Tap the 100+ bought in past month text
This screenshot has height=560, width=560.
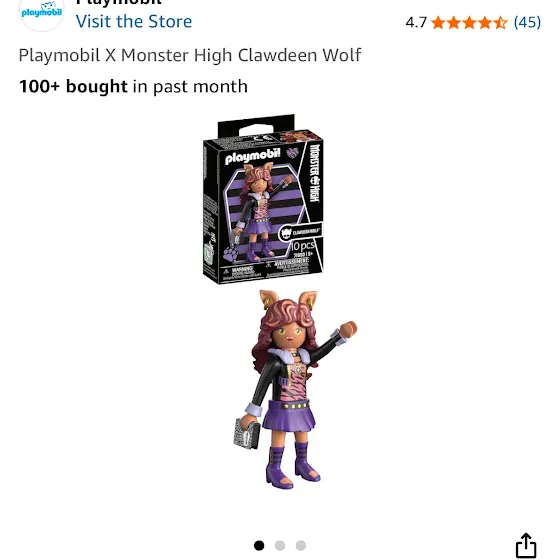pyautogui.click(x=133, y=86)
